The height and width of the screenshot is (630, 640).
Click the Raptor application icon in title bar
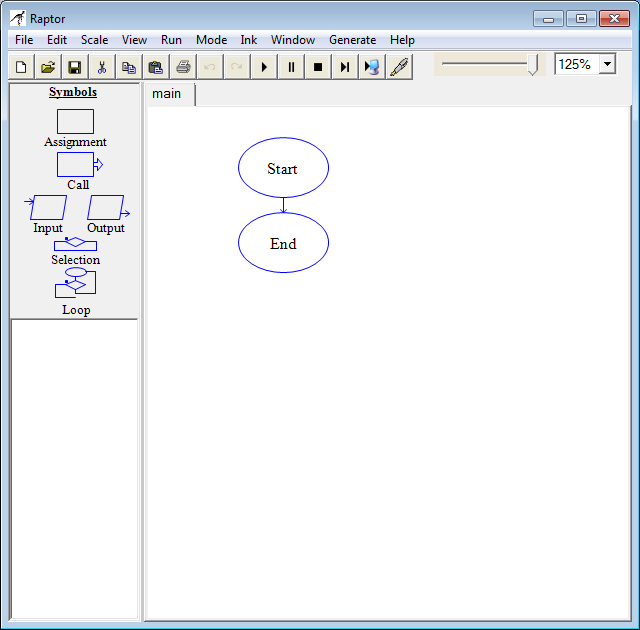18,18
